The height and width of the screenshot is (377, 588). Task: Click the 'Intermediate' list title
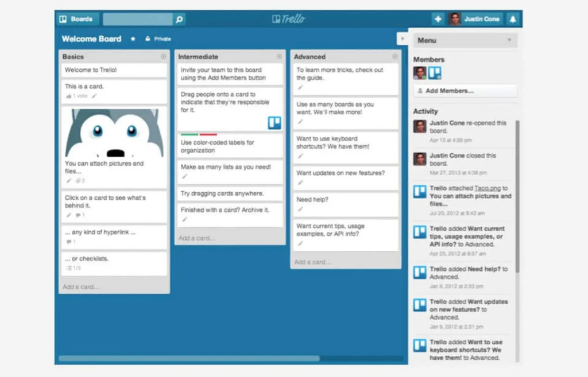point(198,57)
